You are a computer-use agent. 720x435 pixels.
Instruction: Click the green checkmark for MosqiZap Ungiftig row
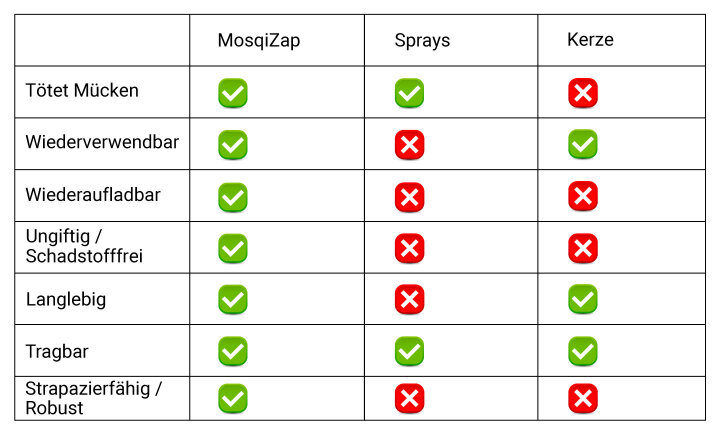point(233,249)
